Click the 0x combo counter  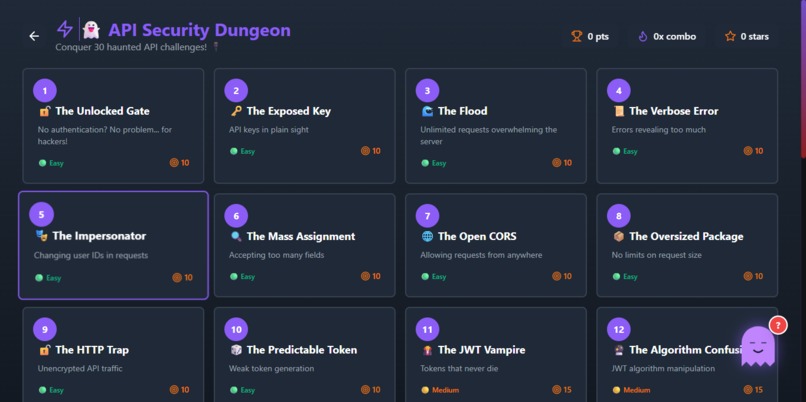pos(667,36)
